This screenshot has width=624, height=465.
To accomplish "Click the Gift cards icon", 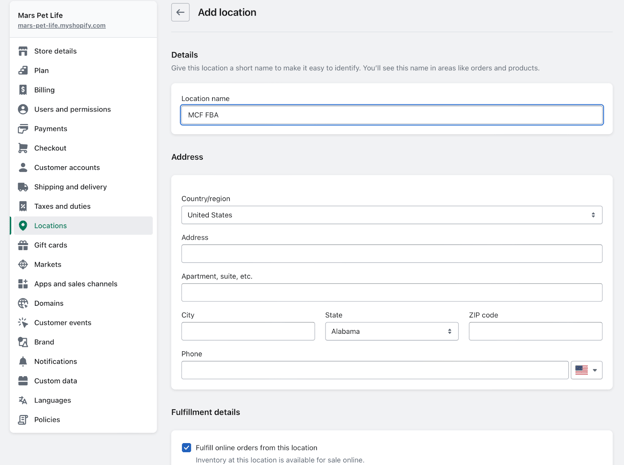I will [23, 245].
